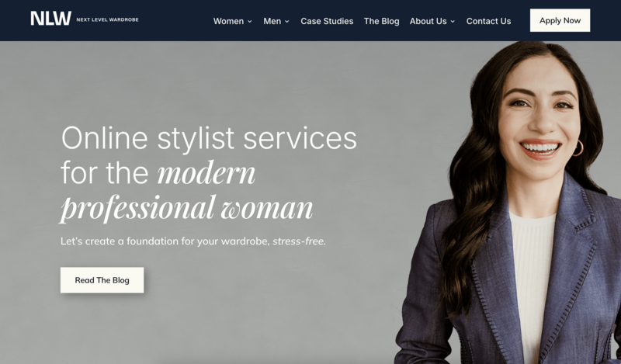Click the 'Online stylist services' headline
This screenshot has height=364, width=621.
[209, 138]
